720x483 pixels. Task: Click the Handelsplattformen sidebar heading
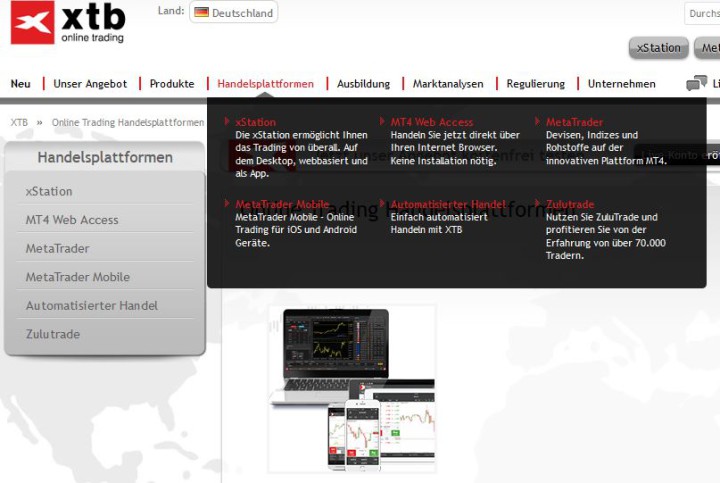105,157
